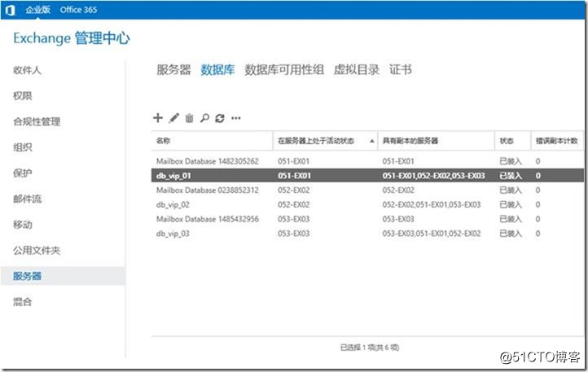
Task: Go to 证书 tab
Action: pos(401,70)
